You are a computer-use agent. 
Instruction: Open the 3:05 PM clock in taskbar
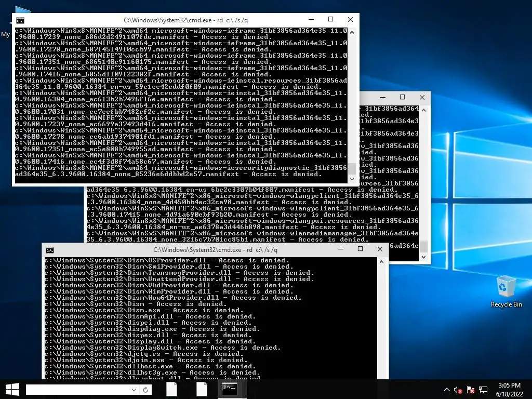coord(509,385)
